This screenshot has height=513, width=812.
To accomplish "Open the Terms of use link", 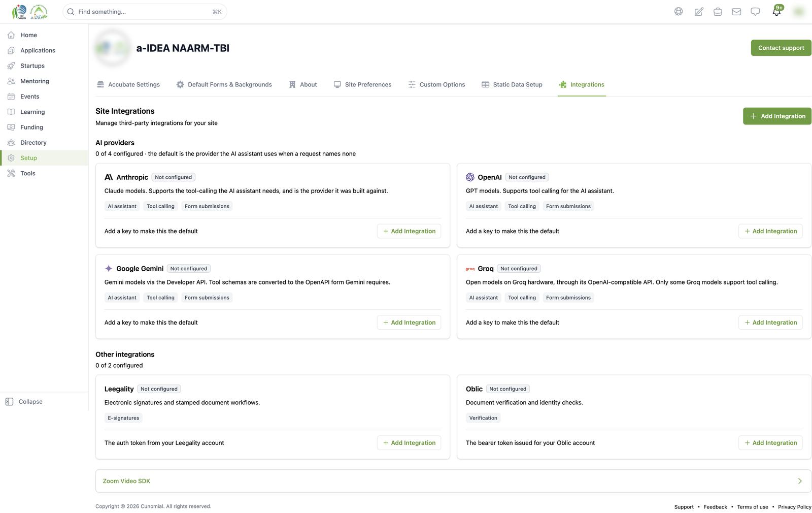I will [753, 507].
